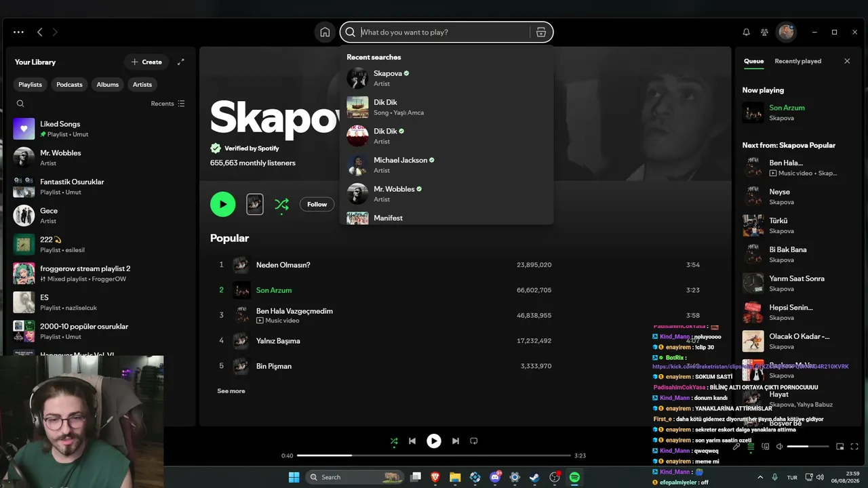The image size is (868, 488).
Task: Open Mr. Wobbles artist in library
Action: point(100,158)
